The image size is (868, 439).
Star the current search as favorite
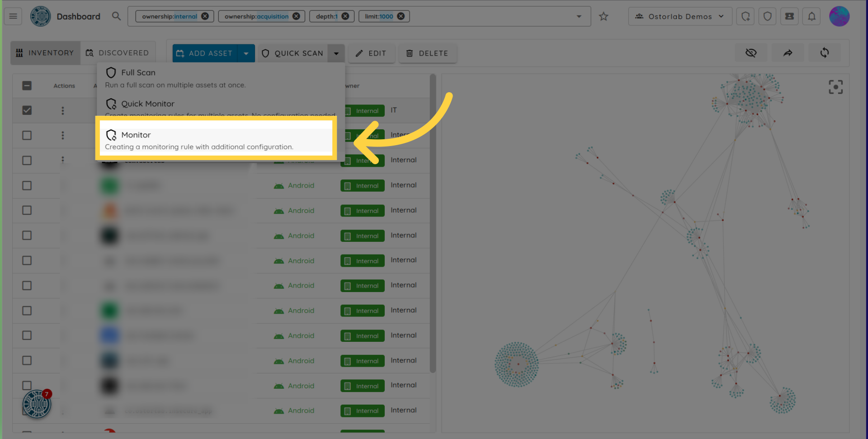pos(603,17)
